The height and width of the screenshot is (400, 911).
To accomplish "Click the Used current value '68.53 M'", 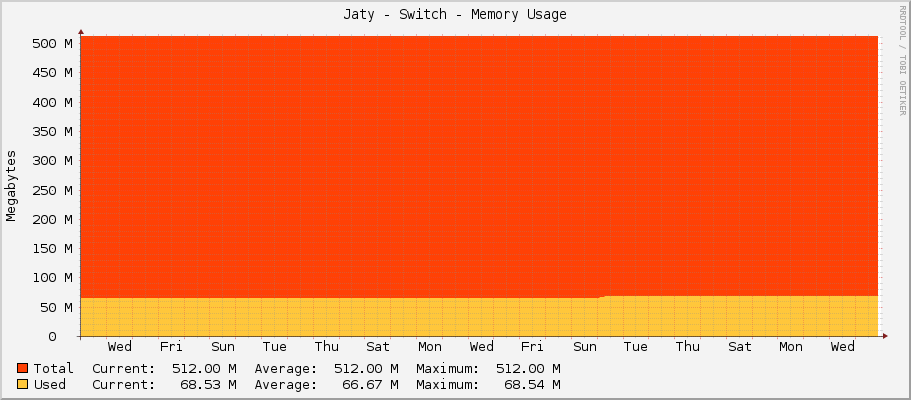I will point(208,384).
